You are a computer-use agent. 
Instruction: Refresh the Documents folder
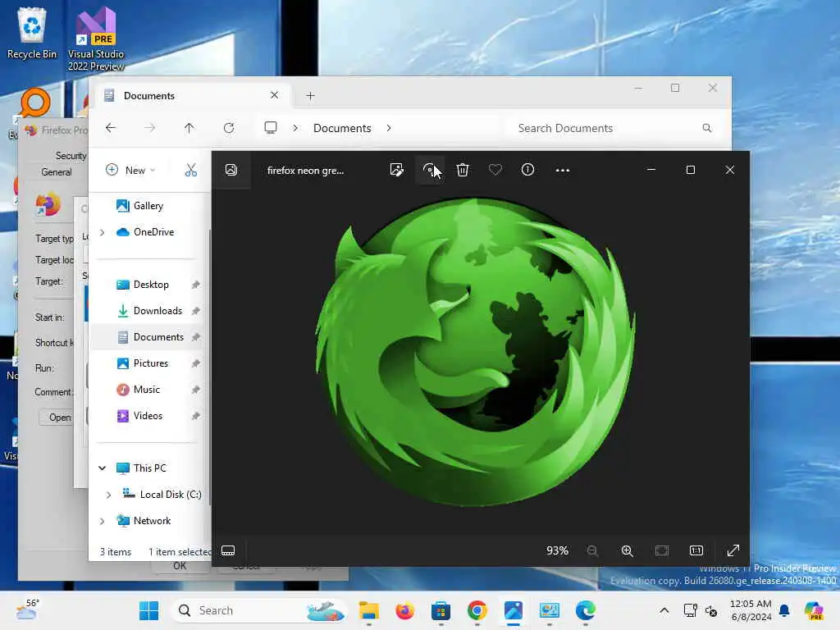229,128
